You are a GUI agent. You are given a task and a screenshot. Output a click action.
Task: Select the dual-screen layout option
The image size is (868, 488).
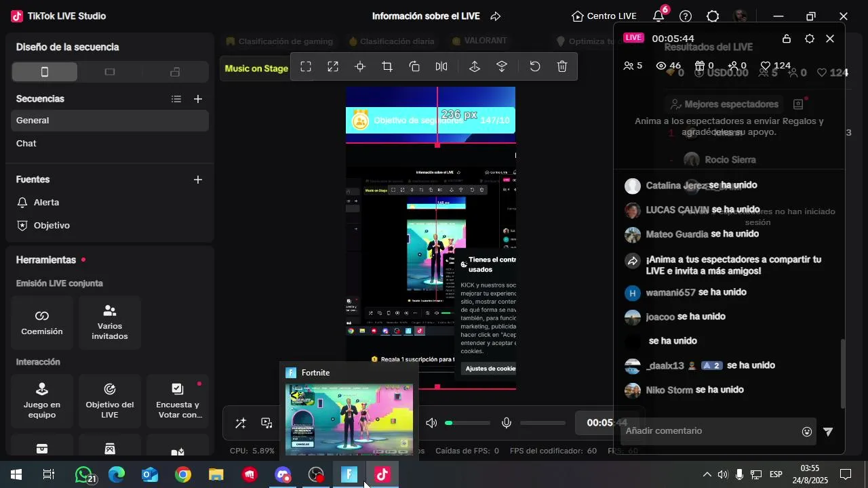(x=175, y=72)
